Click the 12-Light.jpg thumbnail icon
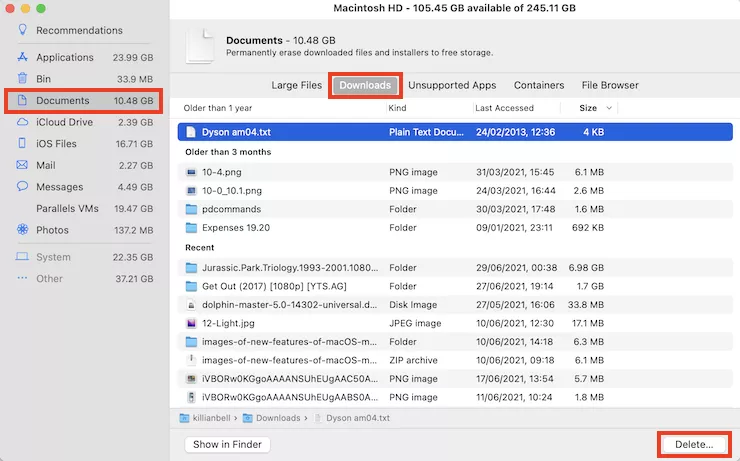Screen dimensions: 740x461 pos(191,323)
